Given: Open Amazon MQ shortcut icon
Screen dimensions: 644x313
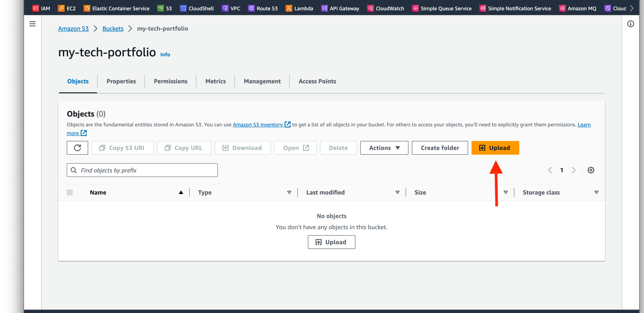Looking at the screenshot, I should (x=562, y=8).
